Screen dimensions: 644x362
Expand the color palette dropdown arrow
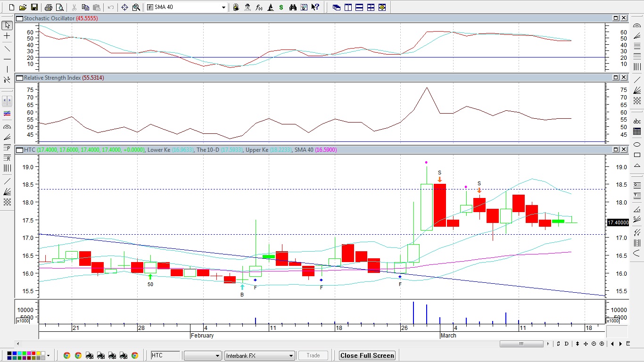click(49, 355)
